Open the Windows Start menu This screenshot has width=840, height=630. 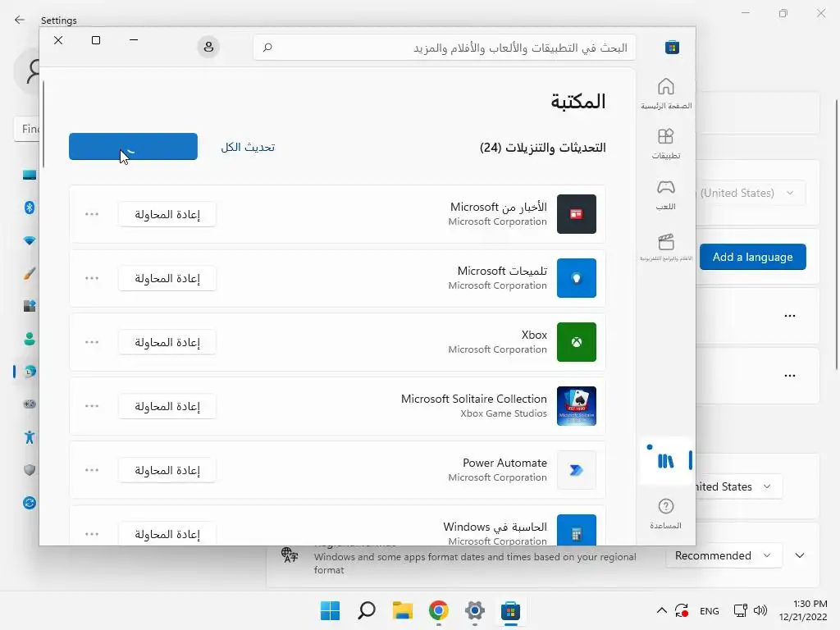click(330, 610)
